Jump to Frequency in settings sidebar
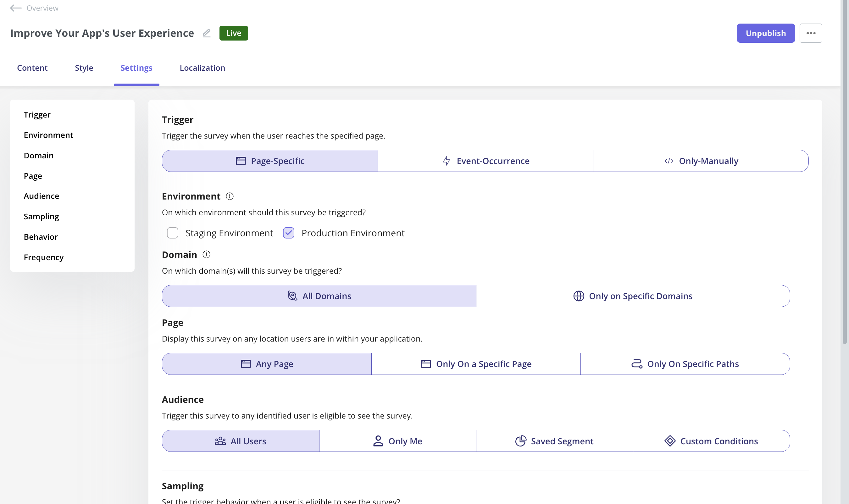This screenshot has height=504, width=849. click(x=43, y=257)
